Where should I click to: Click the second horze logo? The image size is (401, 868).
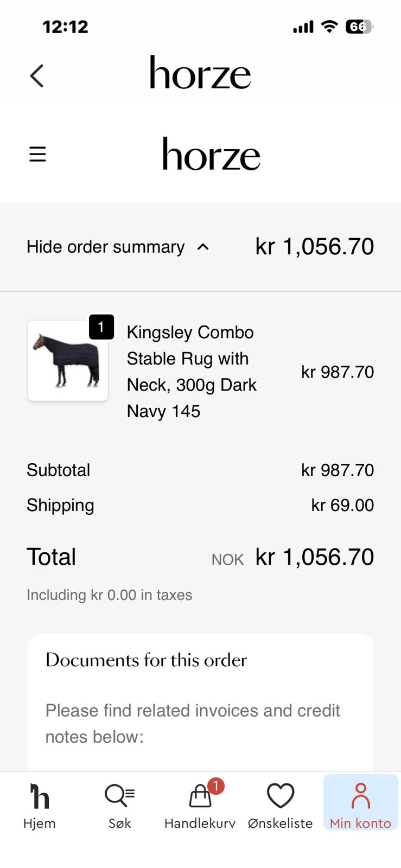click(x=211, y=154)
